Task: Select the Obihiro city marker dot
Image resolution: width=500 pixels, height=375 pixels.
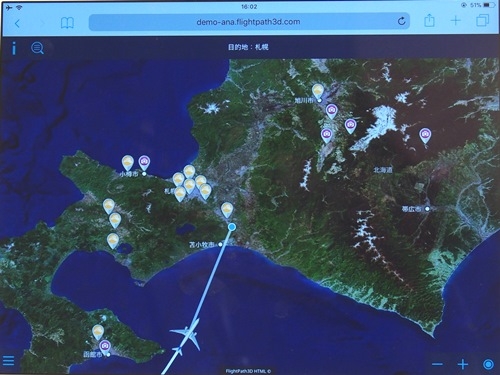Action: (x=427, y=209)
